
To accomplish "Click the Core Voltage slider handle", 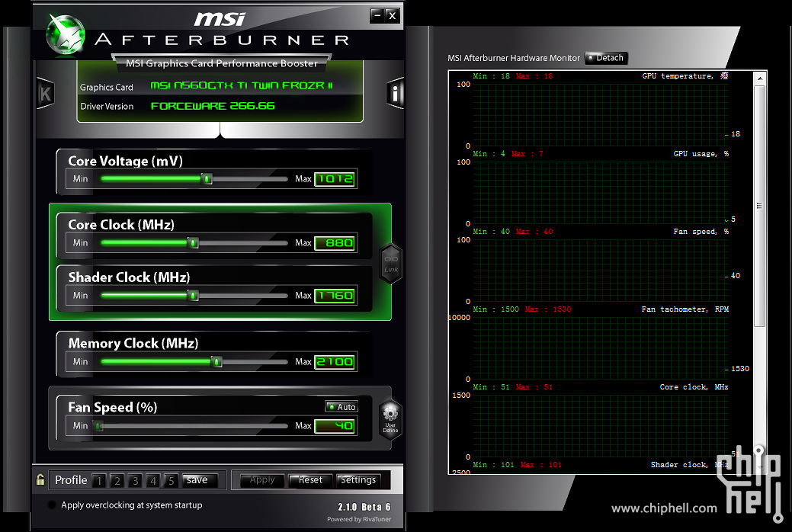I will click(x=207, y=179).
